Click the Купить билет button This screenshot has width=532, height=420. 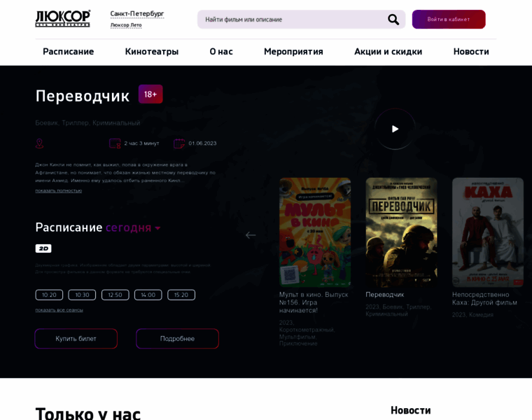point(76,339)
